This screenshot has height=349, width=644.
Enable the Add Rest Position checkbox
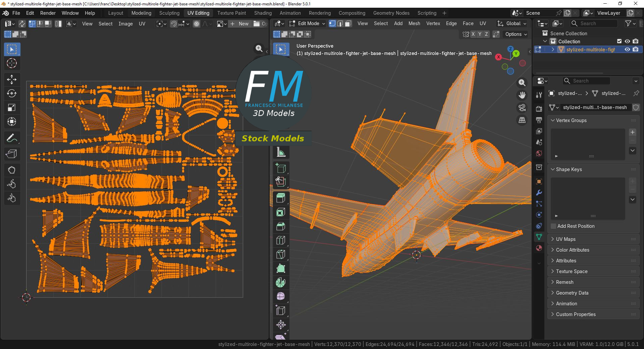(553, 226)
